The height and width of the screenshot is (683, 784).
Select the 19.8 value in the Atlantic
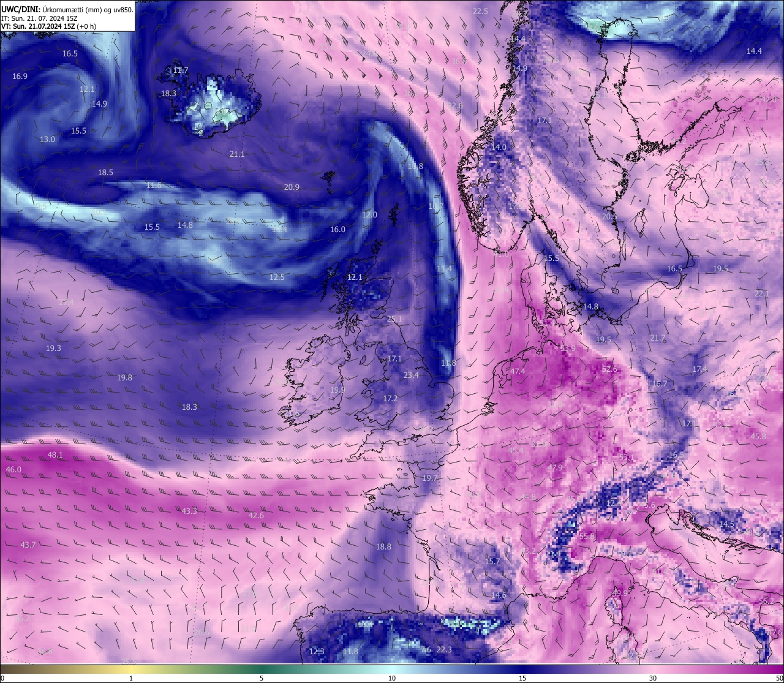[x=124, y=378]
